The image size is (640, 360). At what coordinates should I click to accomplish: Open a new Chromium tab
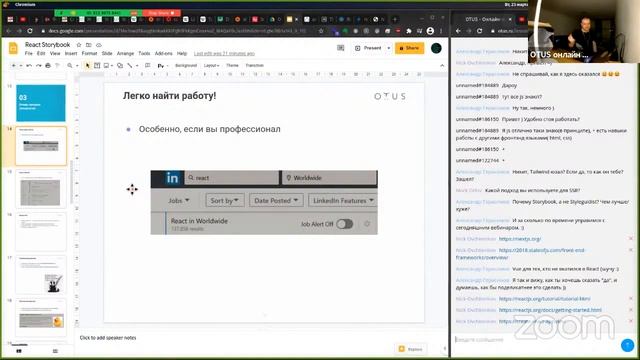point(394,19)
